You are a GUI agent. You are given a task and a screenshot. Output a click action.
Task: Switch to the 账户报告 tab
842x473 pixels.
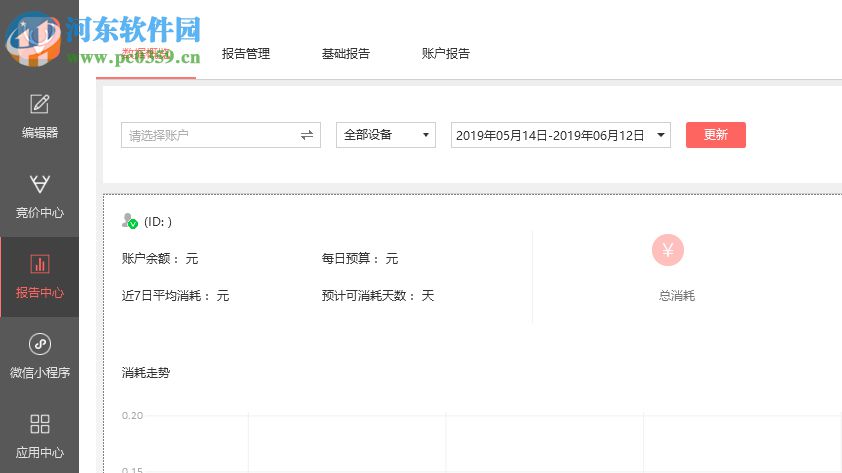click(445, 54)
